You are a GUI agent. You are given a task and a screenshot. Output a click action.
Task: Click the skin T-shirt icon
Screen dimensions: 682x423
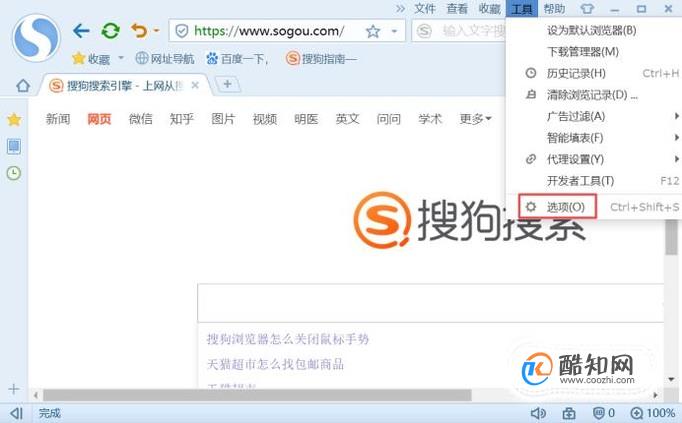[x=587, y=9]
